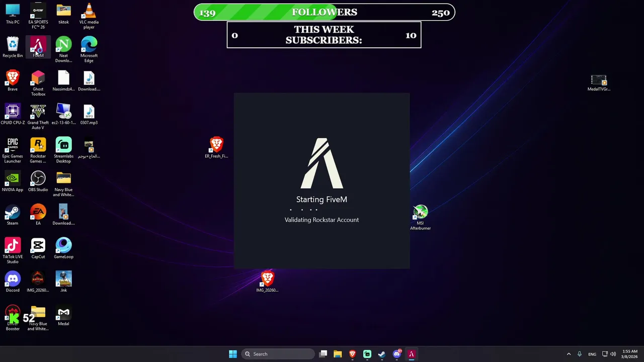Open MSI Afterburner shortcut

pyautogui.click(x=420, y=217)
